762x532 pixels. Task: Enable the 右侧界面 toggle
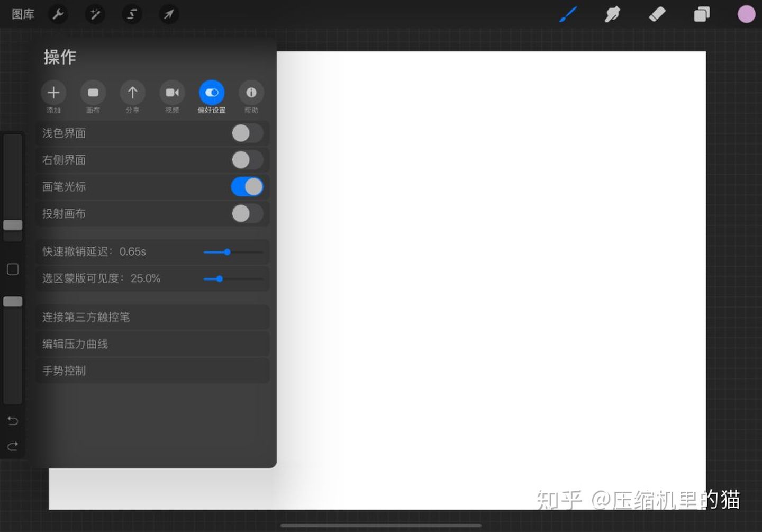247,160
